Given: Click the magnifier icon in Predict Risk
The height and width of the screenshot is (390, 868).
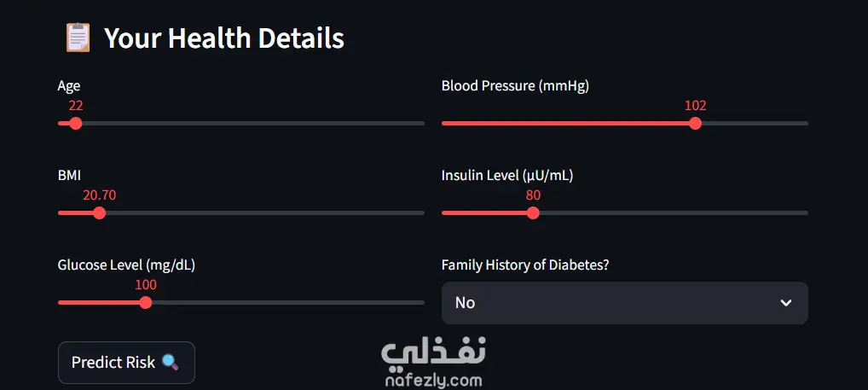Looking at the screenshot, I should (170, 363).
